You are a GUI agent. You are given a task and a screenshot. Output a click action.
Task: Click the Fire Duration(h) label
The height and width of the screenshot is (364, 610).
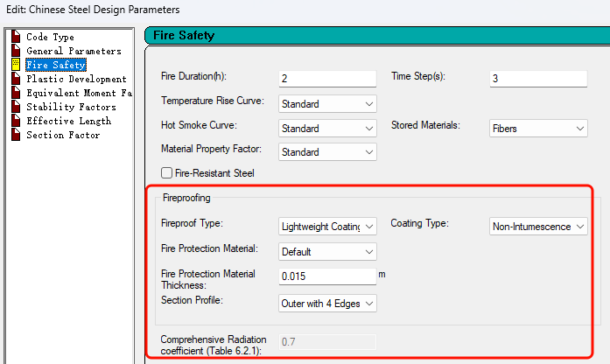point(193,76)
